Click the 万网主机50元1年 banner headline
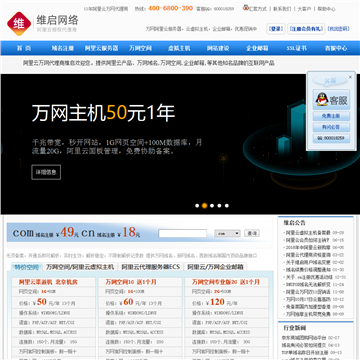The width and height of the screenshot is (360, 360). 103,113
